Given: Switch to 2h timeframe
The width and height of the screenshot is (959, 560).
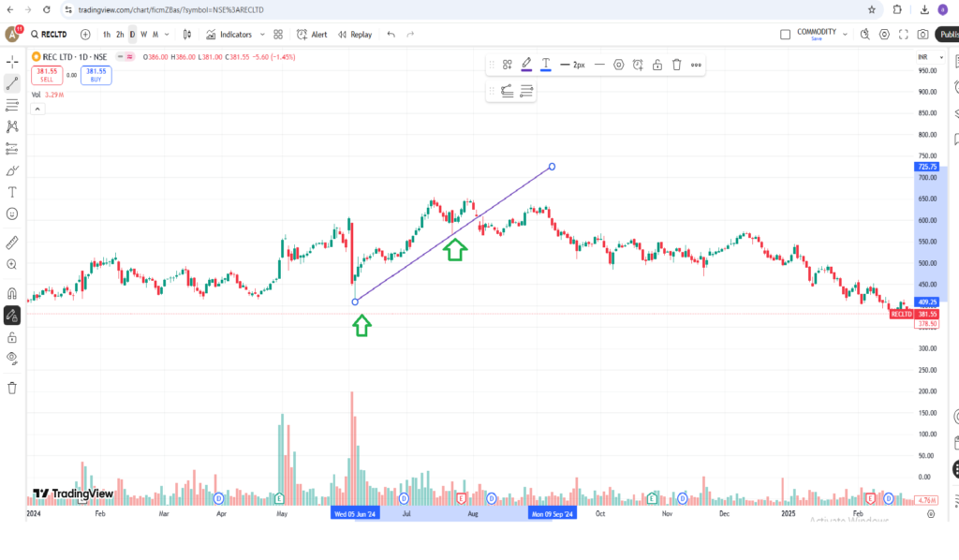Looking at the screenshot, I should point(120,35).
